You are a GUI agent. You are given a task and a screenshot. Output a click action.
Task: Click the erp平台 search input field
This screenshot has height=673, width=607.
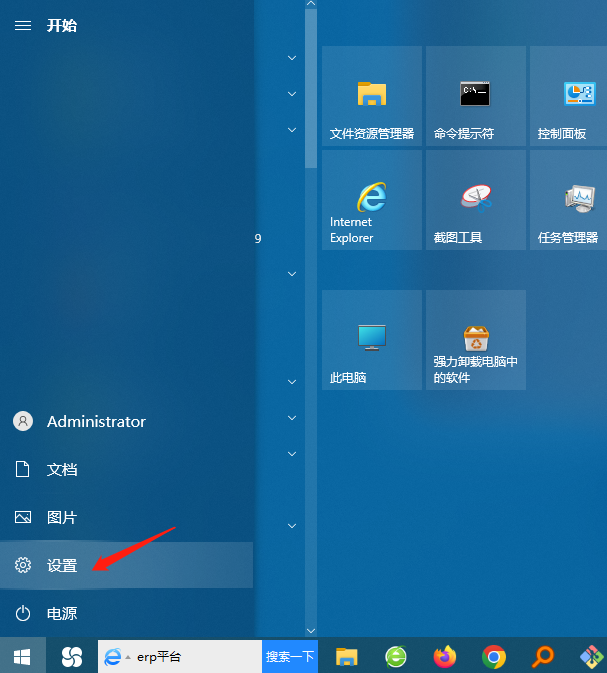pyautogui.click(x=195, y=657)
